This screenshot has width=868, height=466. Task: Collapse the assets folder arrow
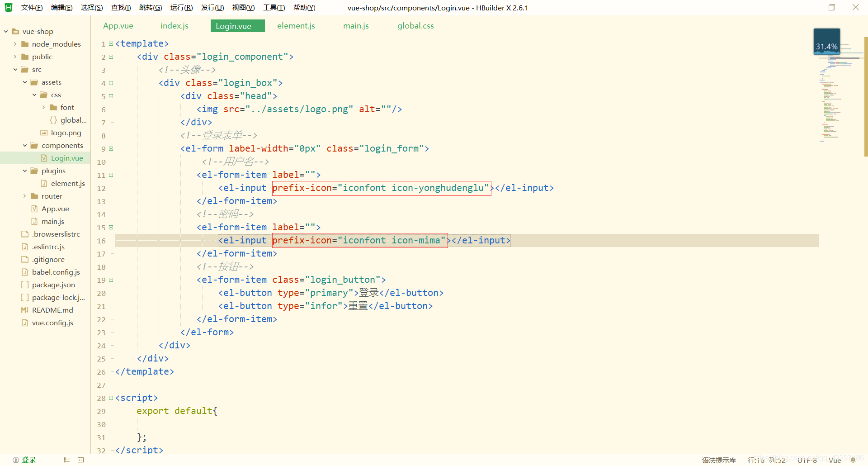[24, 82]
